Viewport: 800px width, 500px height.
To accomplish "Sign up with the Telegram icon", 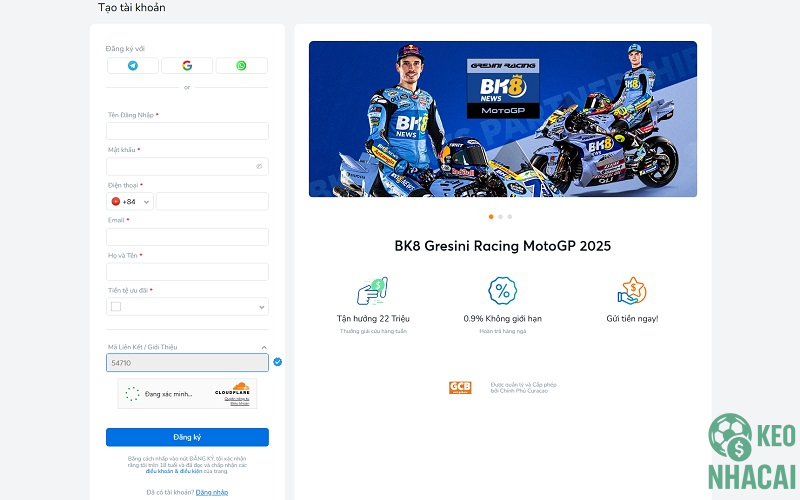I will point(133,66).
